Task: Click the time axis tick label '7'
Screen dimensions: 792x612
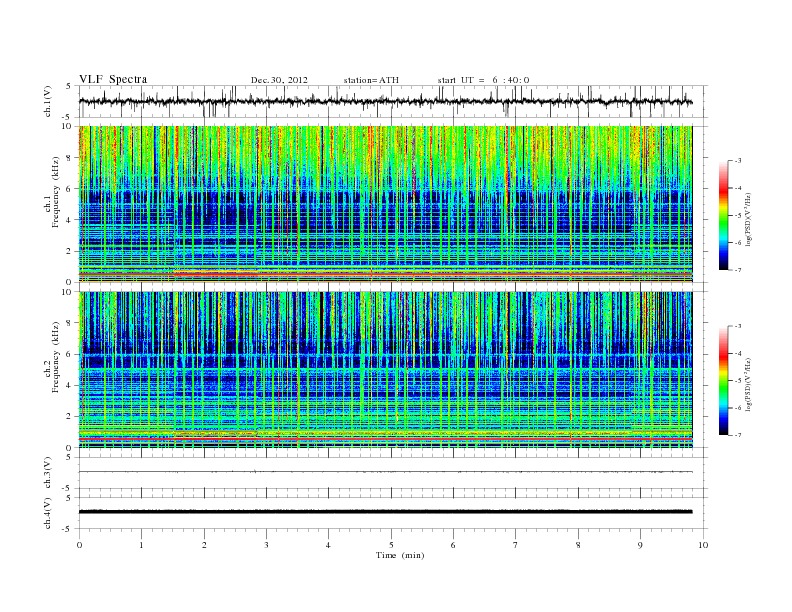Action: tap(516, 545)
